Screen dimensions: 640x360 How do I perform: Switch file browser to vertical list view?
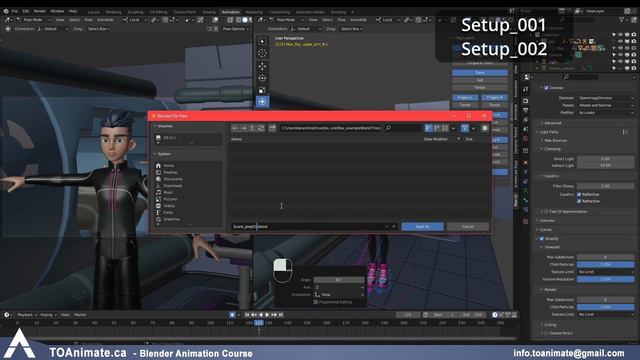tap(428, 128)
